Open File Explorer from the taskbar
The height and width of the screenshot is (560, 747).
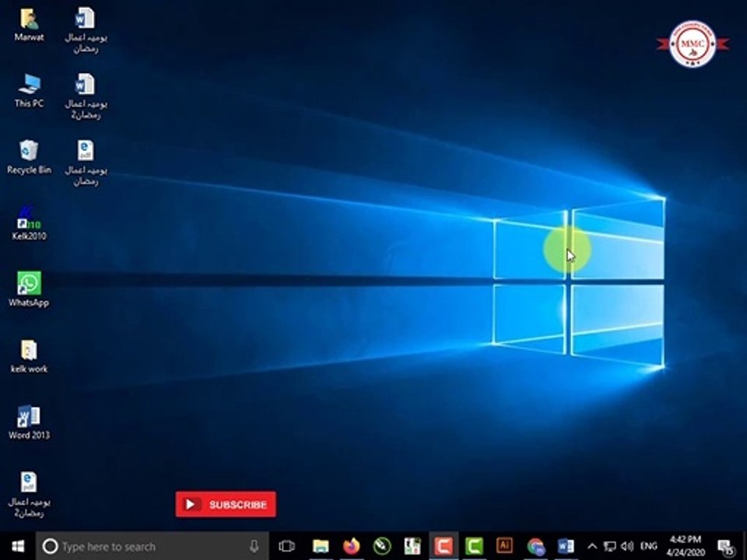coord(321,546)
